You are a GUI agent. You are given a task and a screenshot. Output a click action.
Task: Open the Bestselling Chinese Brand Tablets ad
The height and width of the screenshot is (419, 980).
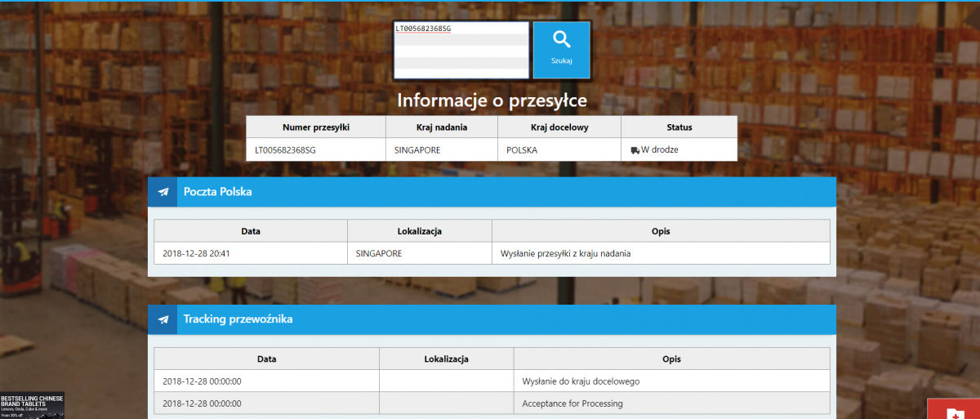click(32, 406)
